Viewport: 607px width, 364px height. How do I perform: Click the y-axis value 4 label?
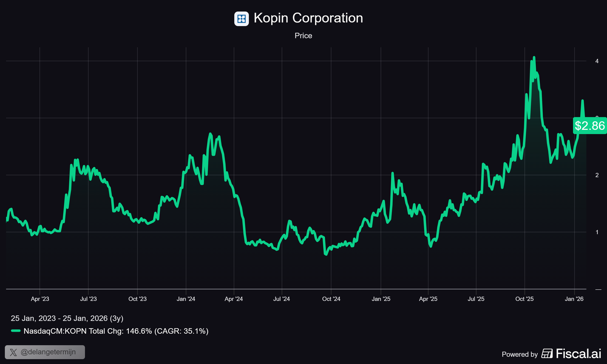[x=597, y=61]
